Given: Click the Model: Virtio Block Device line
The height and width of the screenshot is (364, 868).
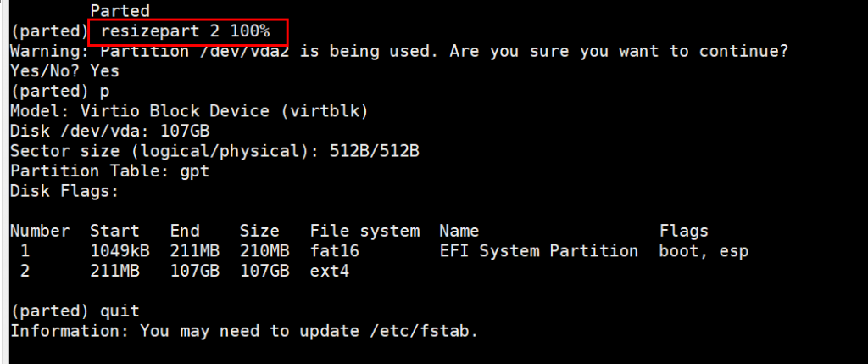Looking at the screenshot, I should [x=188, y=111].
